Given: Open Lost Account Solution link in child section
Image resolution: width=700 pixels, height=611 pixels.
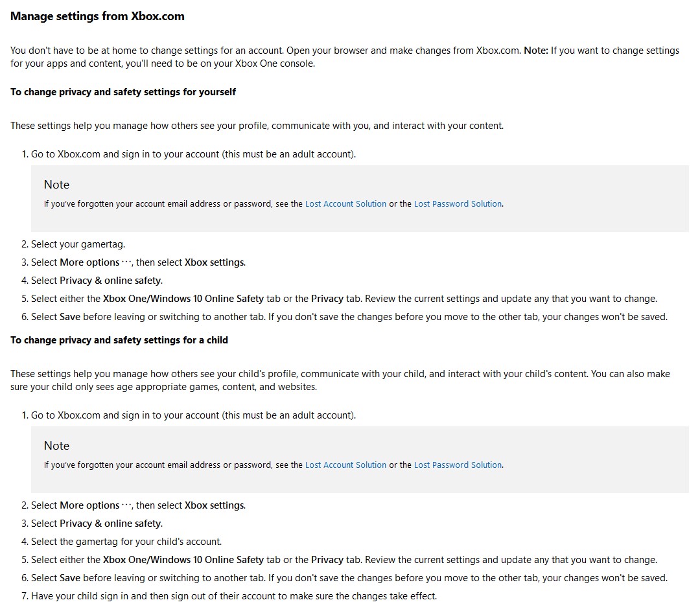Looking at the screenshot, I should pyautogui.click(x=345, y=465).
